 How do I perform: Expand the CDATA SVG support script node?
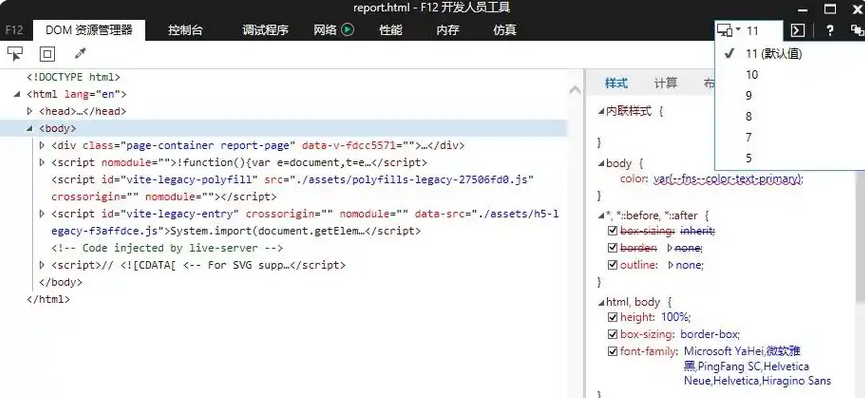click(42, 265)
